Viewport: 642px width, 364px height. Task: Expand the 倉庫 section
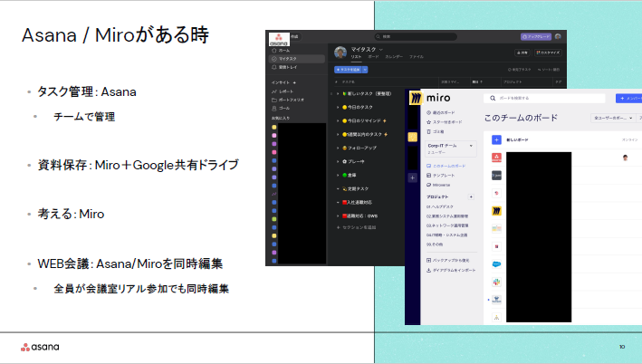click(338, 176)
